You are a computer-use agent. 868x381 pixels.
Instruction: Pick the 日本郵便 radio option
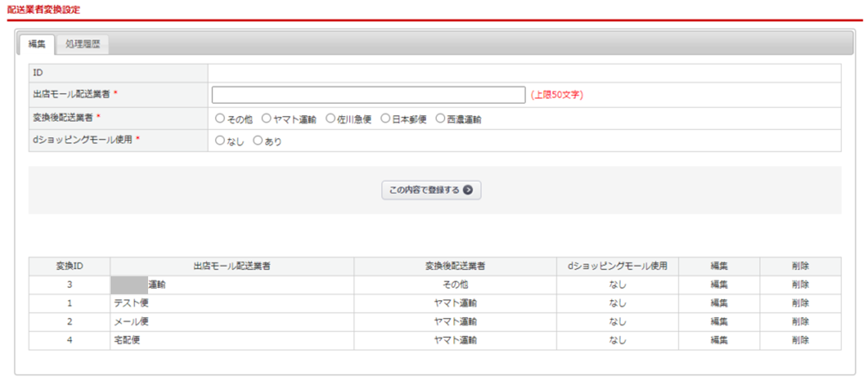pos(385,118)
